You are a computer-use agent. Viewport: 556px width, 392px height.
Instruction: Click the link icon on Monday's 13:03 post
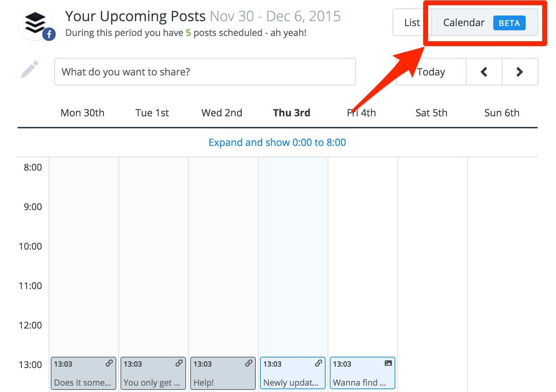click(x=109, y=363)
